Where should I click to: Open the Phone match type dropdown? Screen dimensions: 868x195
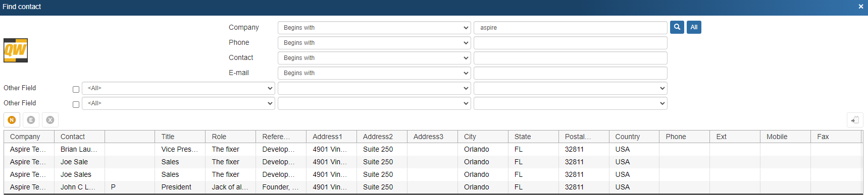(374, 43)
